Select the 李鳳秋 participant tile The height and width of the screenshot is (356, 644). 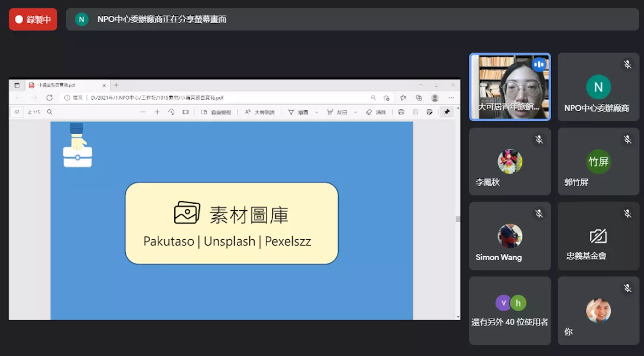510,161
